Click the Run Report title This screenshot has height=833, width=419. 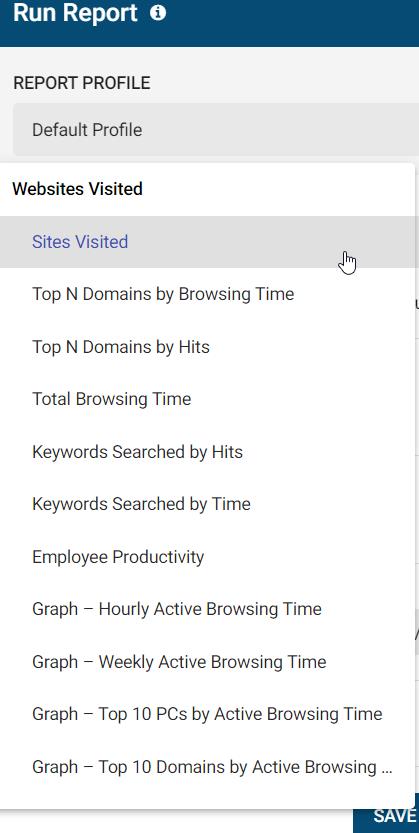click(x=75, y=13)
